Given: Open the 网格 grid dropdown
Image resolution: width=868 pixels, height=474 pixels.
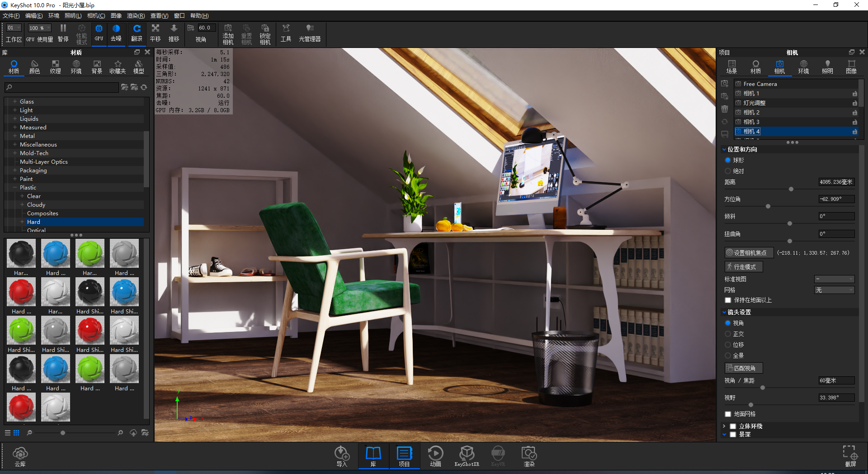Looking at the screenshot, I should pyautogui.click(x=834, y=290).
